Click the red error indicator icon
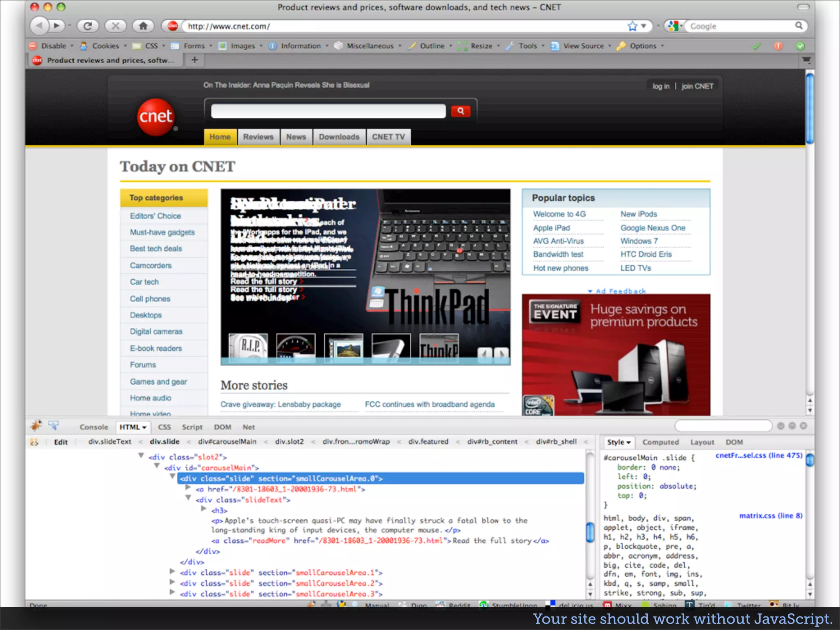Viewport: 840px width, 630px height. click(x=778, y=46)
